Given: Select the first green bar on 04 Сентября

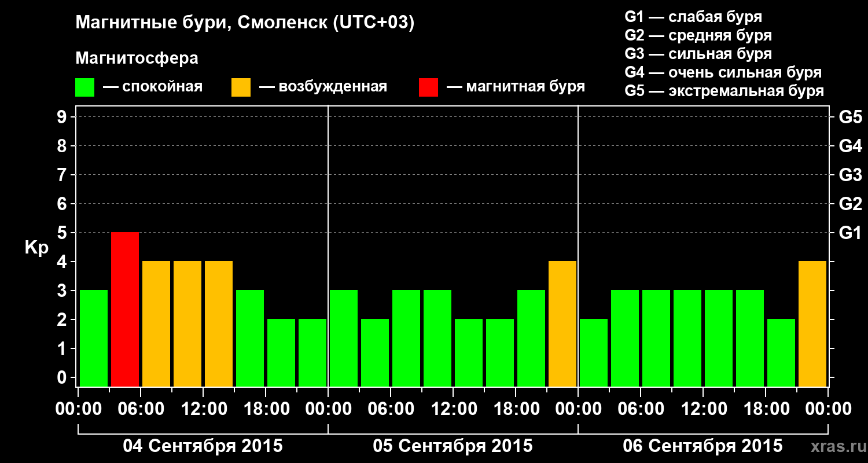Looking at the screenshot, I should 94,338.
